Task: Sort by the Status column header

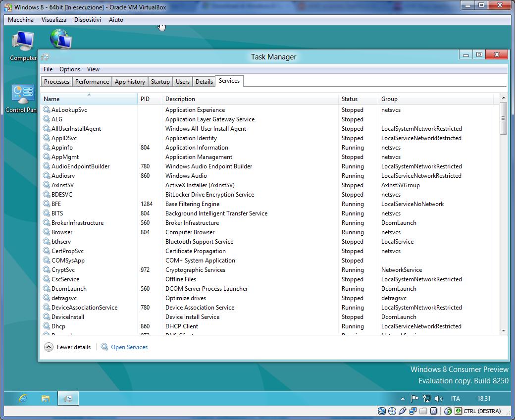Action: coord(359,99)
